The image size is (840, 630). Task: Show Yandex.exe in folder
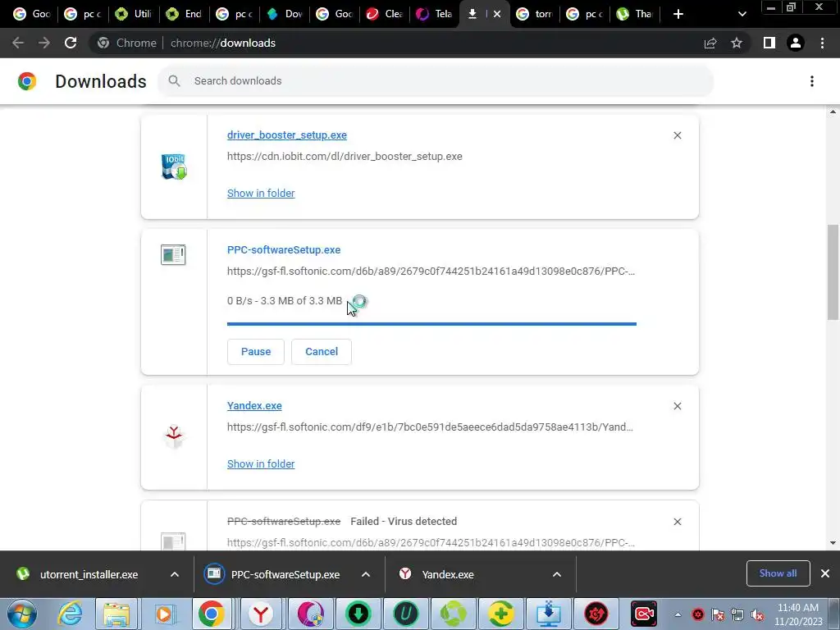[261, 464]
